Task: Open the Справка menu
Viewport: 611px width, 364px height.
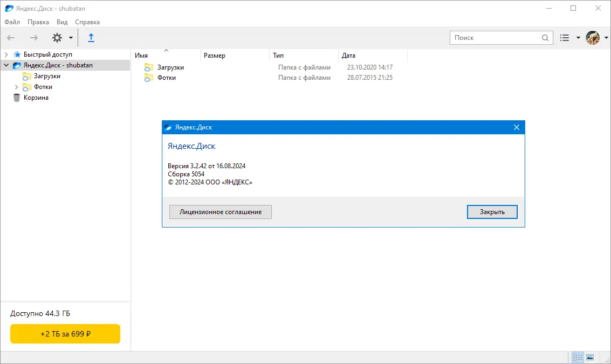Action: point(87,22)
